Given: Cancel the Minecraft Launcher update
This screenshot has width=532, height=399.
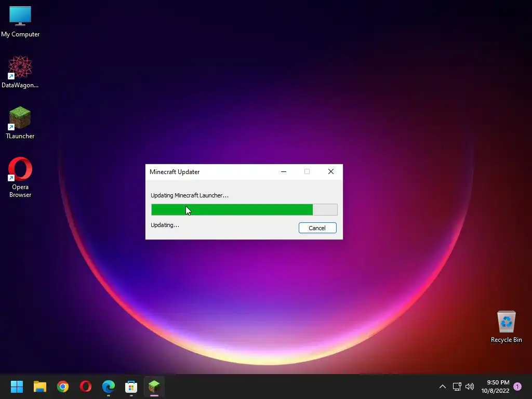Looking at the screenshot, I should (x=317, y=228).
